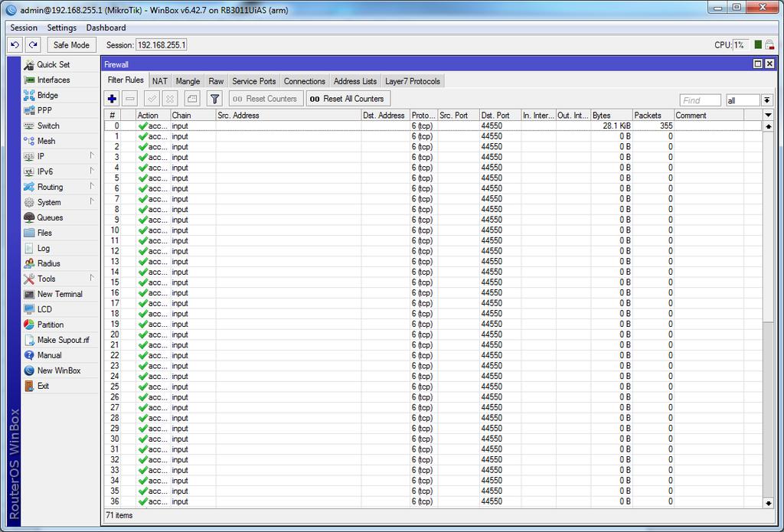The image size is (784, 532).
Task: Toggle Safe Mode
Action: [x=71, y=45]
